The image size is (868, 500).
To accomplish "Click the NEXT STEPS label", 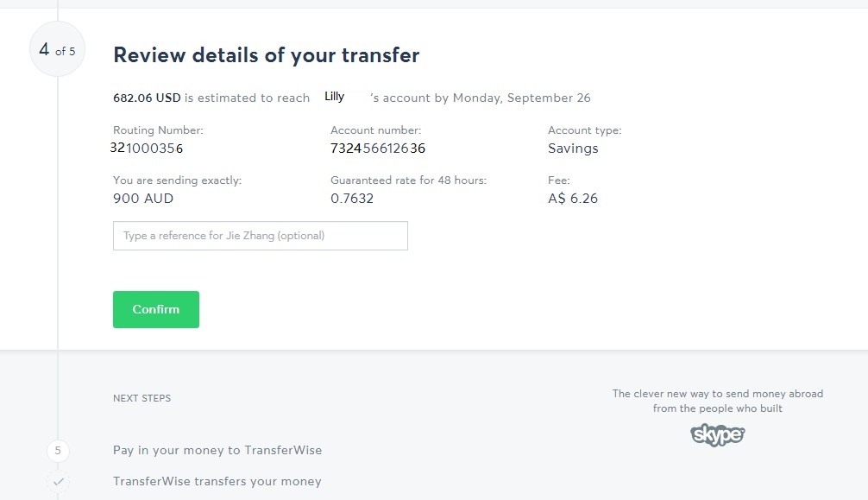I will (142, 398).
